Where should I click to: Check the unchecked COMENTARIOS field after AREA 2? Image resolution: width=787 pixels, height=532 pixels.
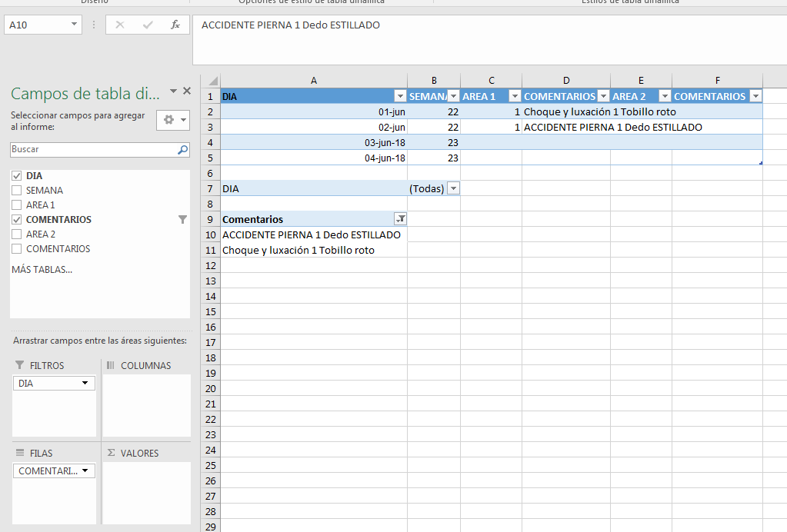[17, 248]
